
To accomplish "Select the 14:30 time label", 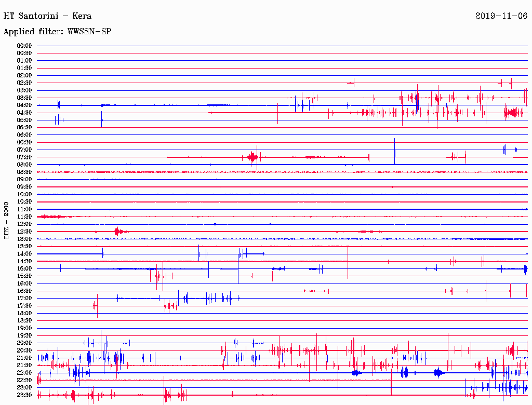I will click(24, 262).
